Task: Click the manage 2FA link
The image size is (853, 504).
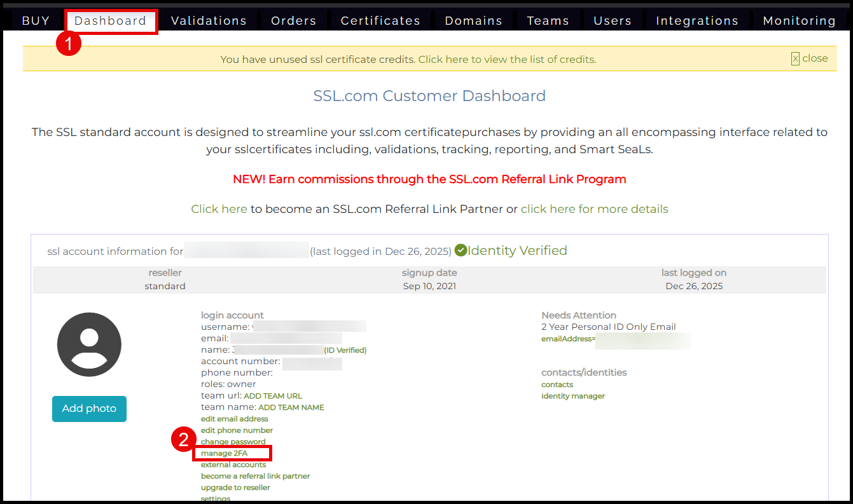Action: (x=224, y=453)
